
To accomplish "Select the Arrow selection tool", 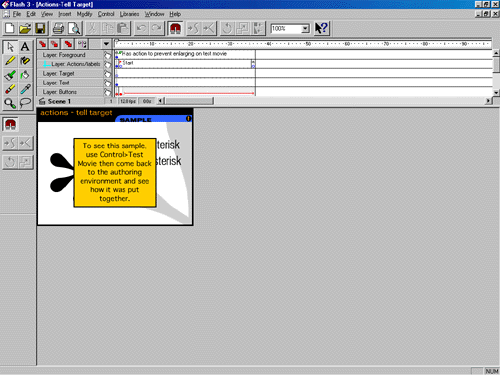I will coord(10,47).
